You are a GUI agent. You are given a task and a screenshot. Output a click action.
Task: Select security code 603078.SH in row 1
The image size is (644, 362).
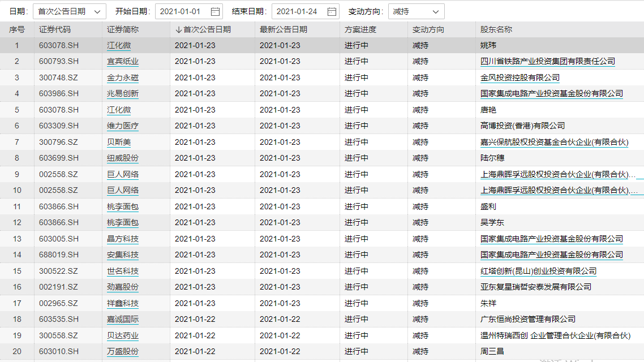tap(59, 46)
